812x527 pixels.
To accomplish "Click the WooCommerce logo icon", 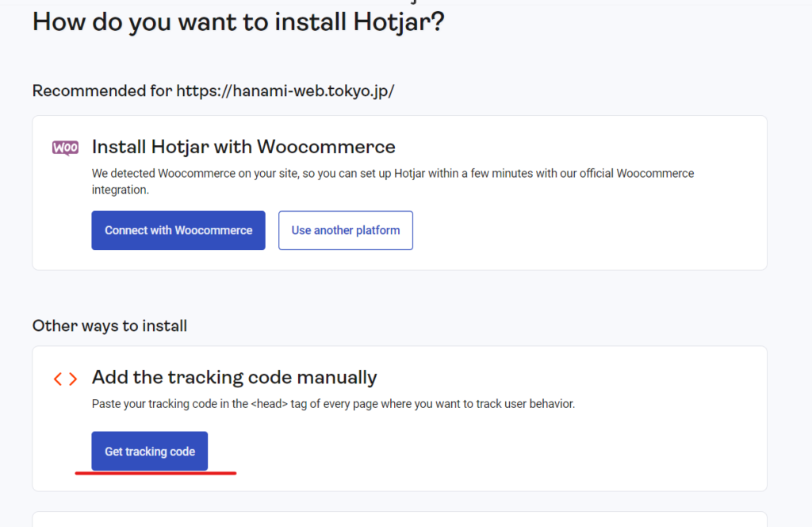I will tap(65, 148).
